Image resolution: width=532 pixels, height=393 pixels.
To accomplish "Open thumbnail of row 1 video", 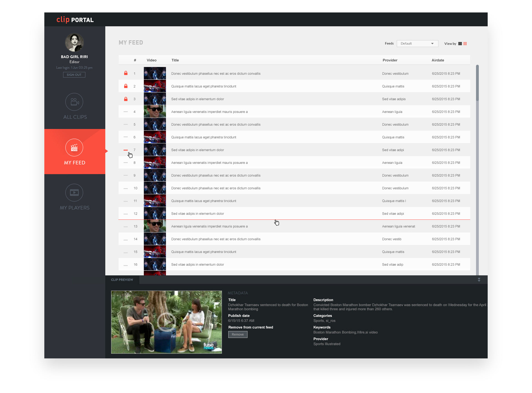I will coord(155,73).
